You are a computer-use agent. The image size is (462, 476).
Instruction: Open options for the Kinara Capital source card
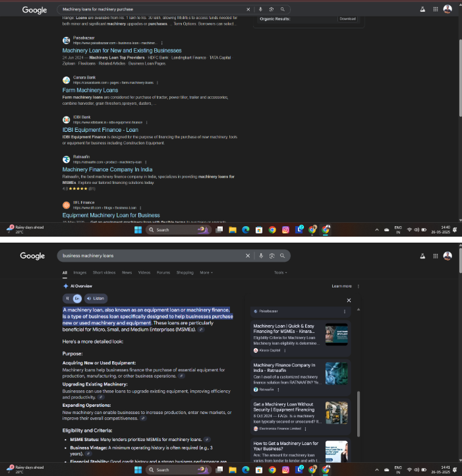285,350
